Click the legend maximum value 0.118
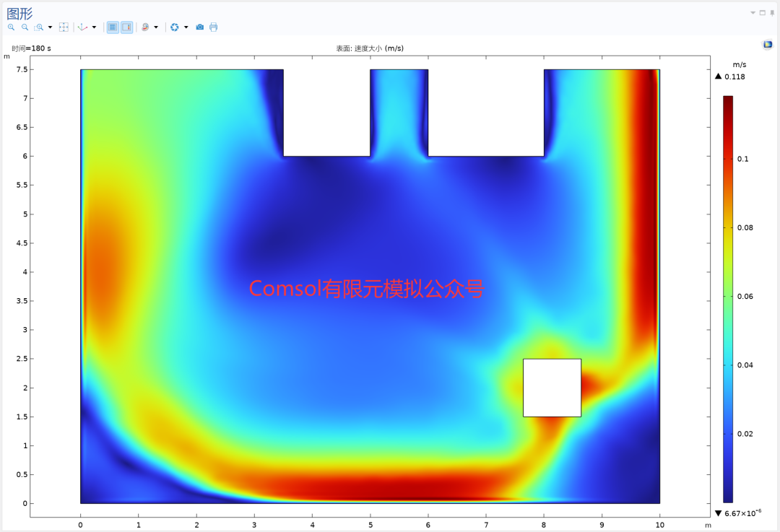This screenshot has height=532, width=780. pyautogui.click(x=734, y=77)
